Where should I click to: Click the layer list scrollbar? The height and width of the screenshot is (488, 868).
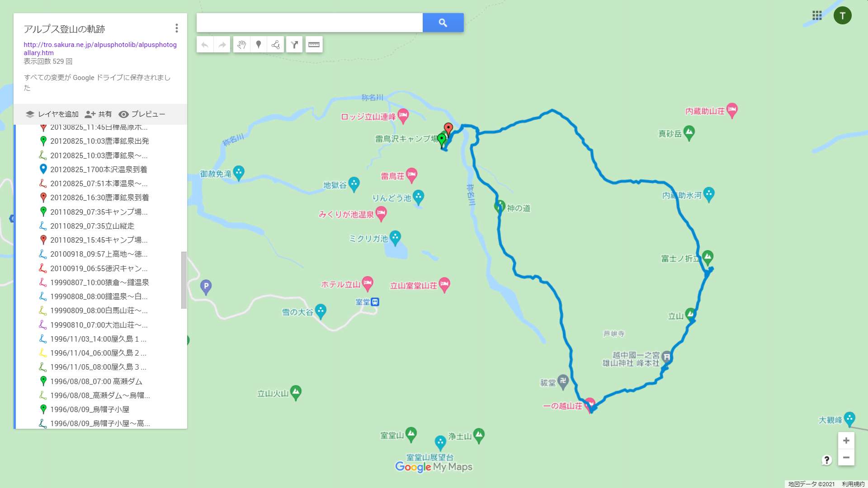pos(184,280)
